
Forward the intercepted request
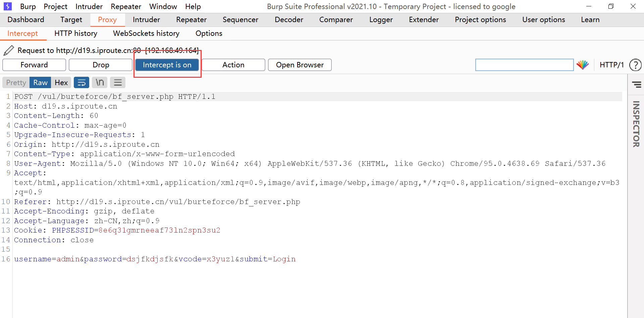(x=34, y=65)
